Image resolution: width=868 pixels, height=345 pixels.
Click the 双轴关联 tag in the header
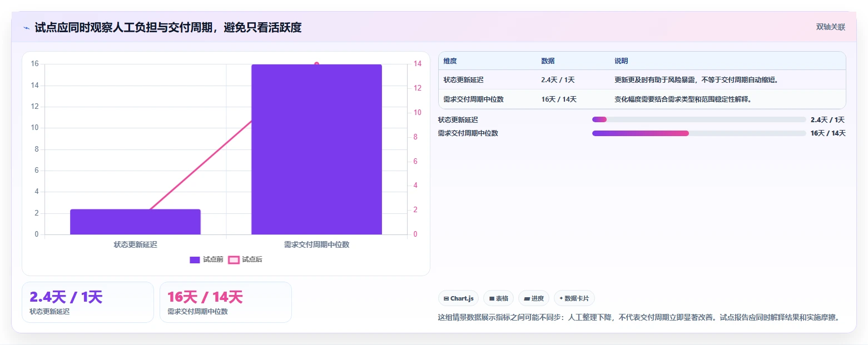(x=831, y=27)
